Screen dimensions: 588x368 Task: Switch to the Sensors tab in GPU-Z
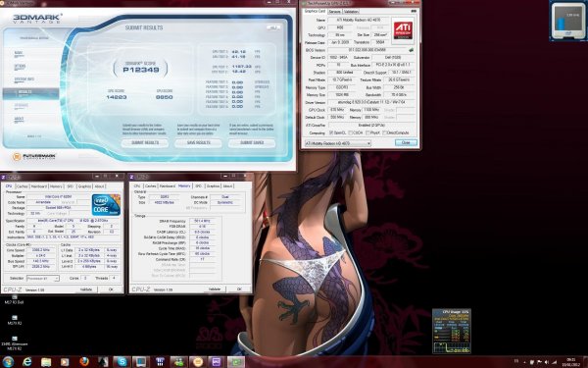click(x=334, y=12)
